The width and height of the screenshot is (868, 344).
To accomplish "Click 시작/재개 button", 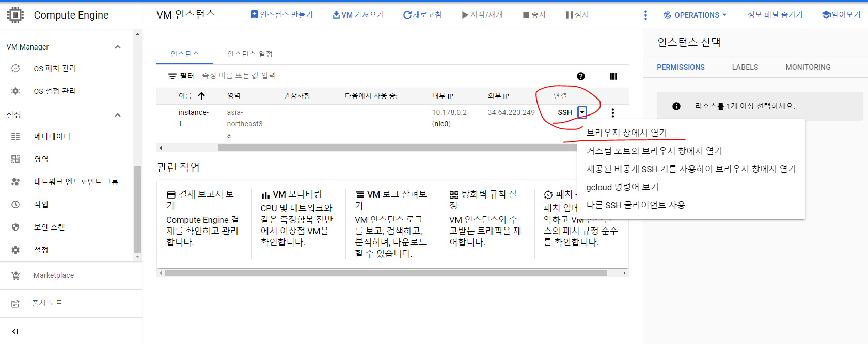I will point(482,15).
